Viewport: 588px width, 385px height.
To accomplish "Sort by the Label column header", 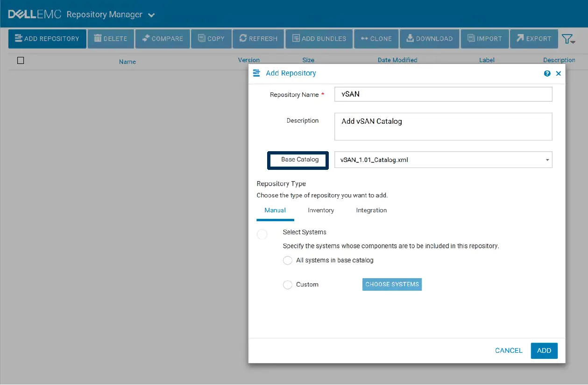I will pos(487,60).
